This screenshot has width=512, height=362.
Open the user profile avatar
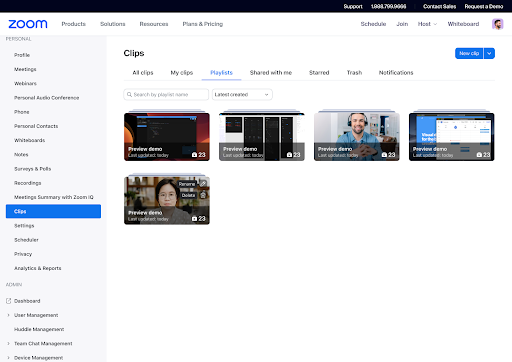[x=497, y=24]
